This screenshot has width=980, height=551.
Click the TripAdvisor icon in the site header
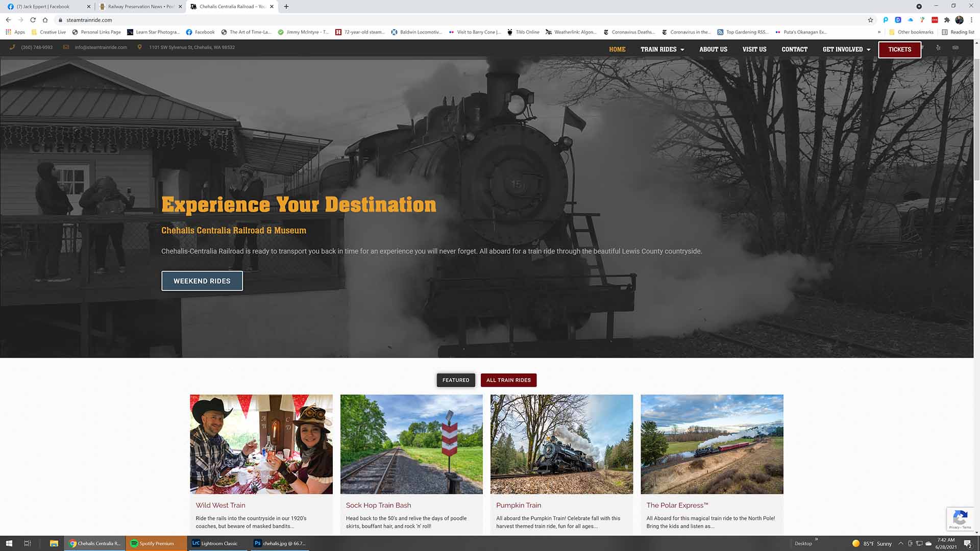(955, 48)
